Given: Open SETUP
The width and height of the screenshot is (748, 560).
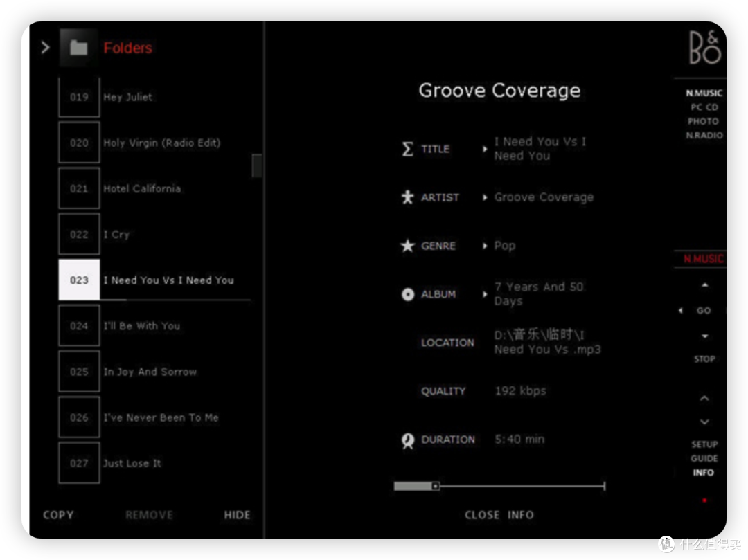Looking at the screenshot, I should click(704, 444).
